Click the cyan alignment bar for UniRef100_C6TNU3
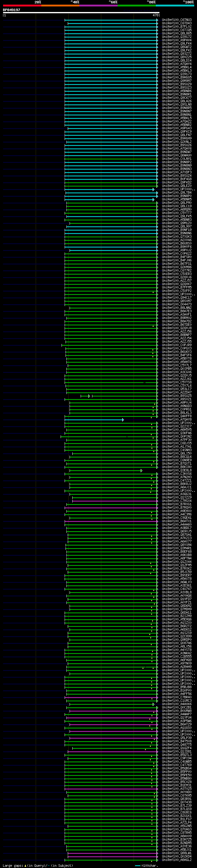The image size is (197, 868). point(111,20)
